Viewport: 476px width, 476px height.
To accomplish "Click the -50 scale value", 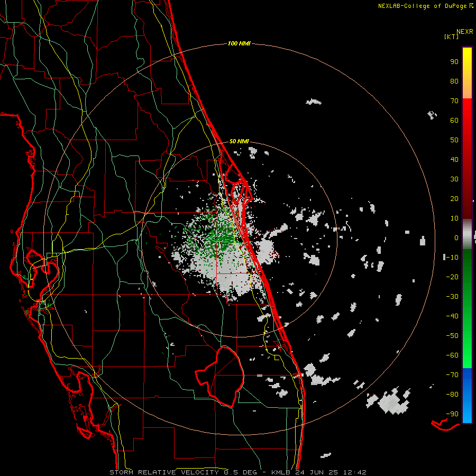I will click(x=452, y=335).
